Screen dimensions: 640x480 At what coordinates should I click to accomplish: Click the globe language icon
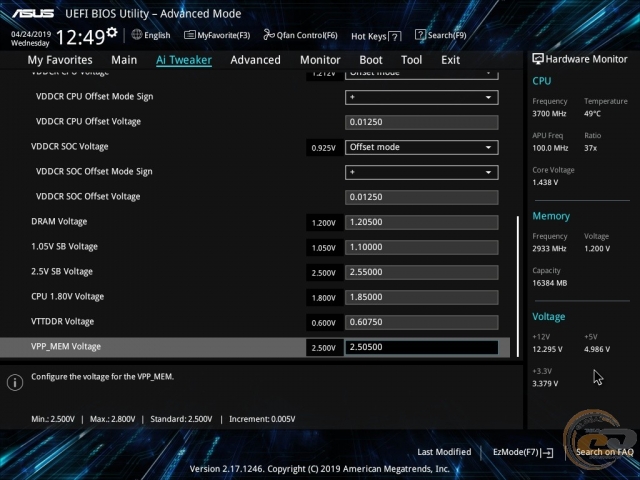click(137, 35)
